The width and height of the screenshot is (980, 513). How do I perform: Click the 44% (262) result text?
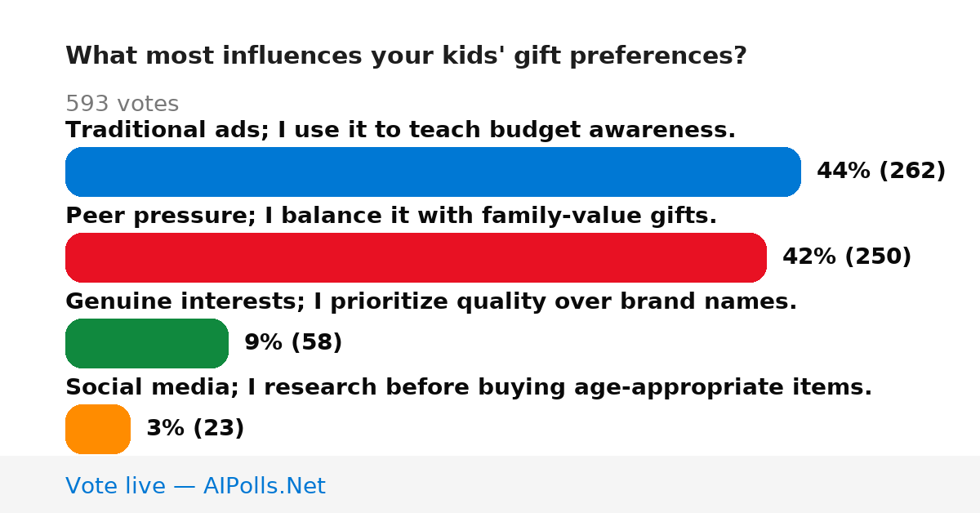[x=881, y=172]
